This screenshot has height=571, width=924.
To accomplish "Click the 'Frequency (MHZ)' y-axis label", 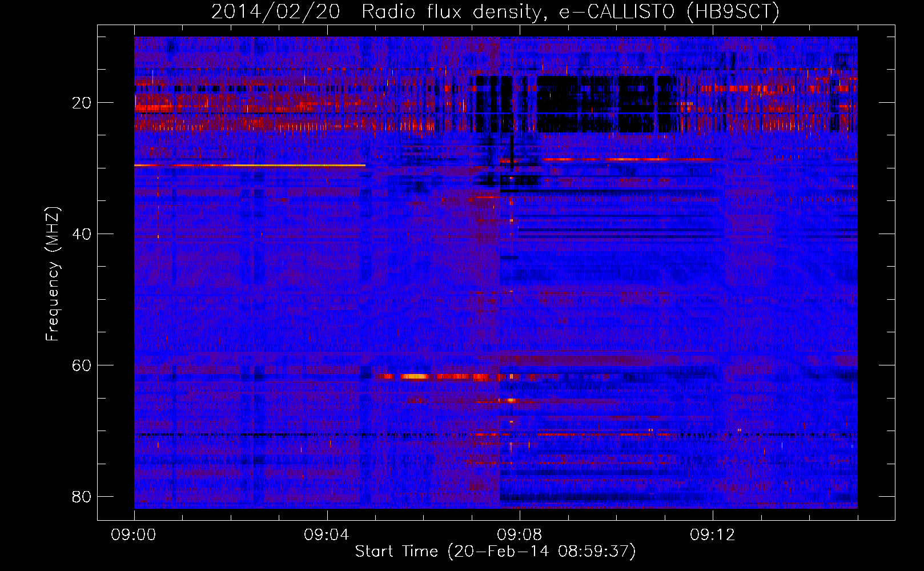I will point(53,274).
